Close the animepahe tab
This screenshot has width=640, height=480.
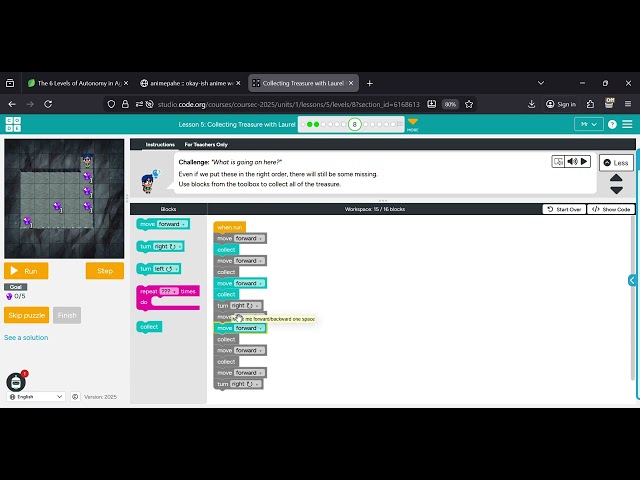(x=238, y=83)
